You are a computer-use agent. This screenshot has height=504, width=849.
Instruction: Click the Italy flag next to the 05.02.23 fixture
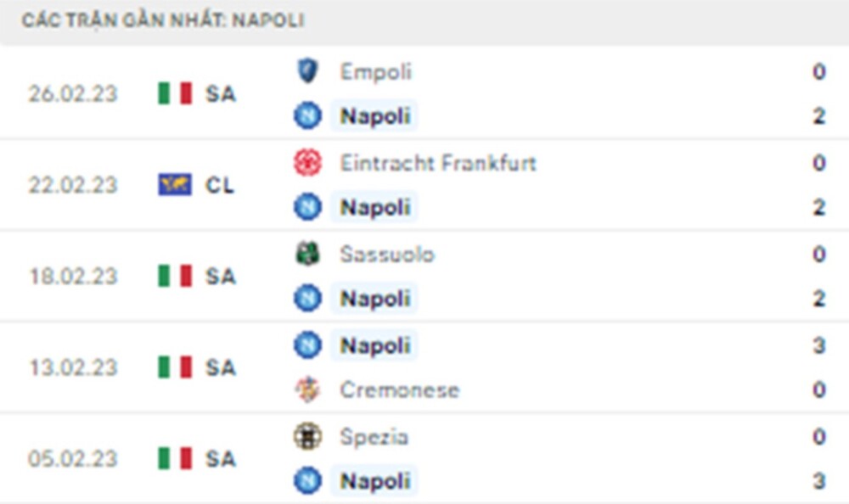[x=174, y=459]
